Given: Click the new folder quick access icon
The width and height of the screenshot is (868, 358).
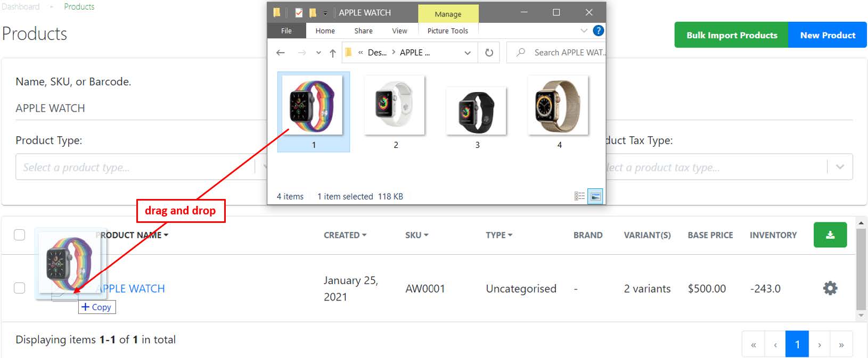Looking at the screenshot, I should [x=313, y=12].
